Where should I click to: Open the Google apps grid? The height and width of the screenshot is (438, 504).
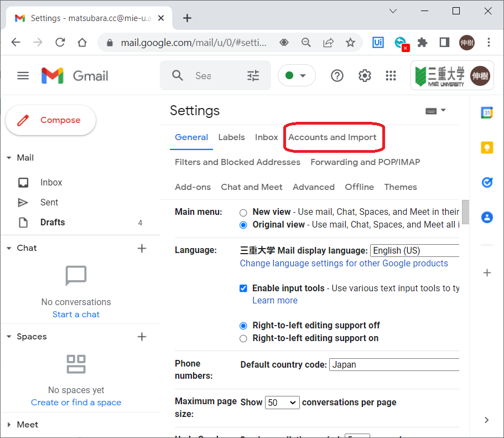(x=391, y=76)
